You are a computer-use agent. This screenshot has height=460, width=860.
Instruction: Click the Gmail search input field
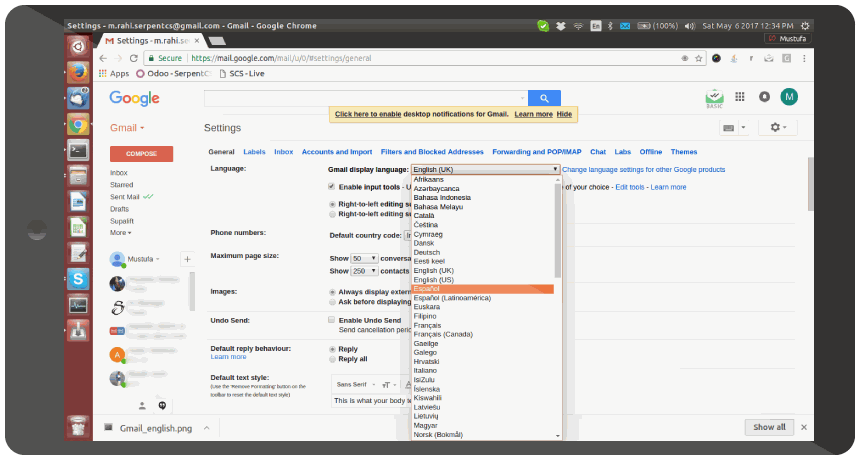(365, 98)
